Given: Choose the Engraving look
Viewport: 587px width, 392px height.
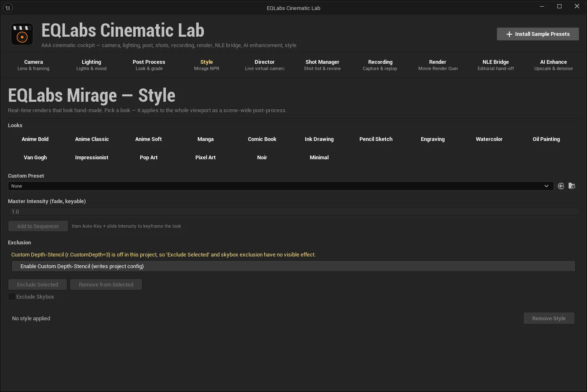Looking at the screenshot, I should coord(433,139).
